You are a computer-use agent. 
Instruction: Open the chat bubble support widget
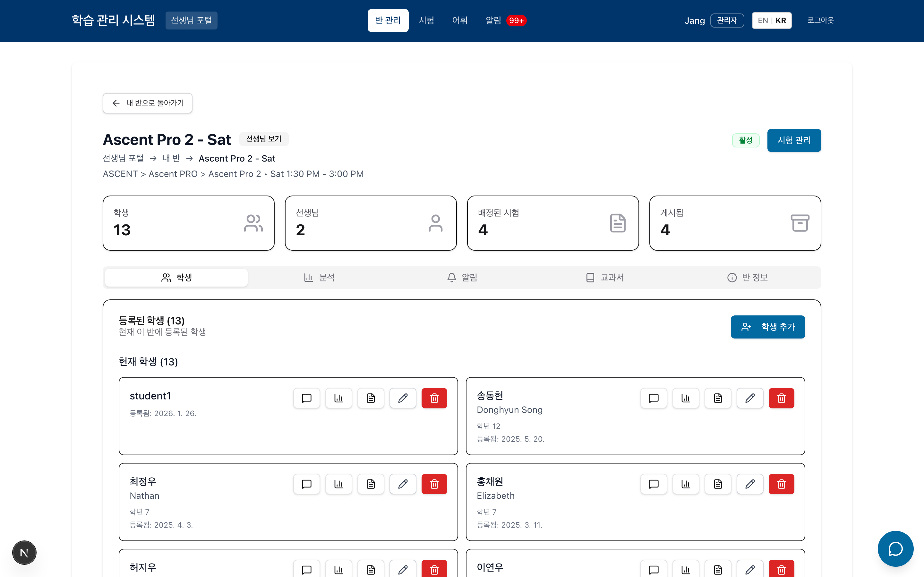pyautogui.click(x=895, y=548)
